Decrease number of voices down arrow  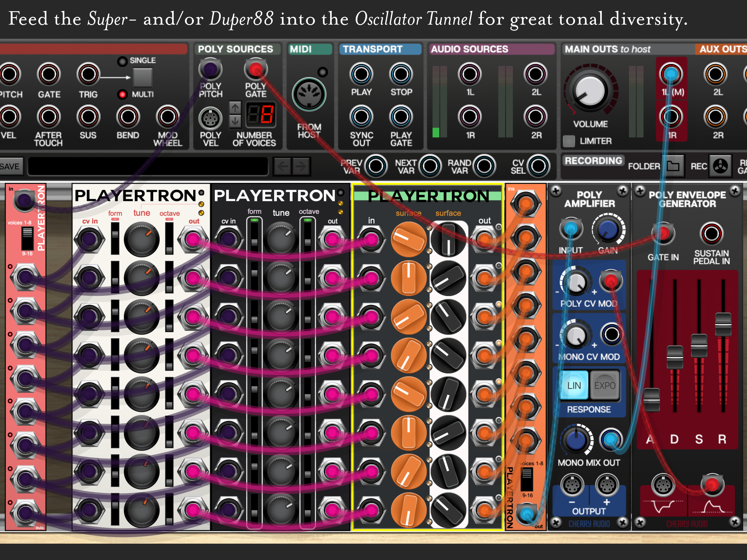[x=235, y=121]
